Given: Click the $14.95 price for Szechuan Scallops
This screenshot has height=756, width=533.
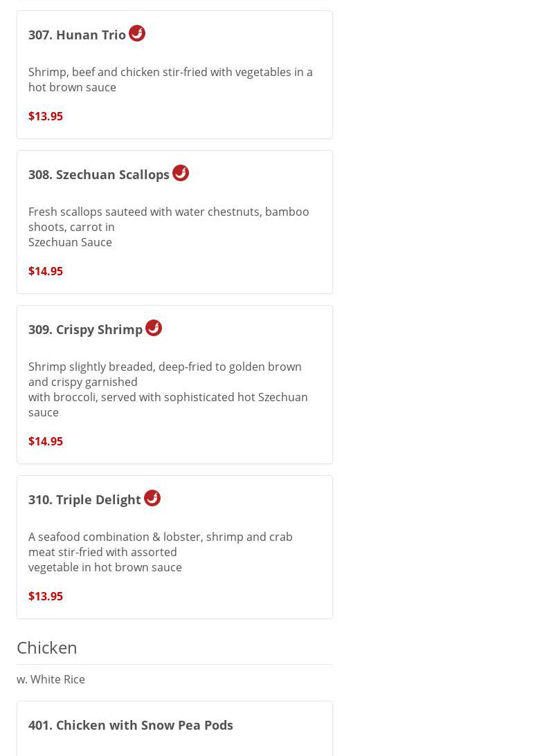Looking at the screenshot, I should click(46, 271).
